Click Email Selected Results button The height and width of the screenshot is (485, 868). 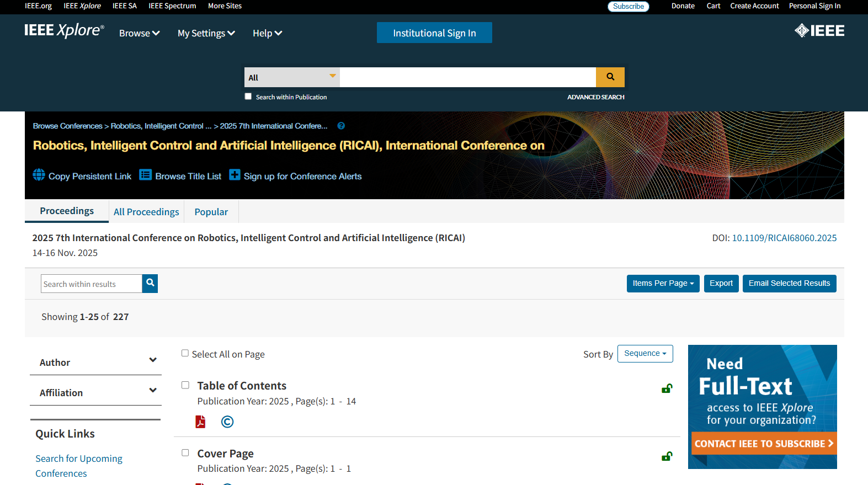point(789,284)
